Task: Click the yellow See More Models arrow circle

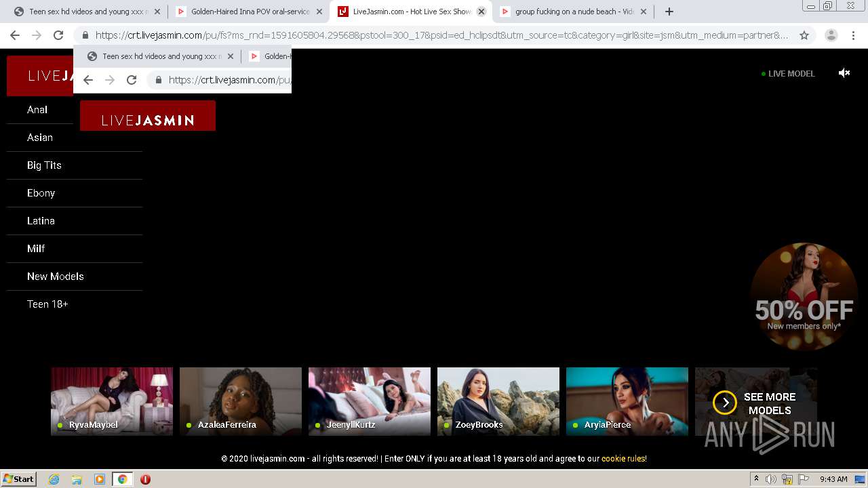Action: coord(725,403)
